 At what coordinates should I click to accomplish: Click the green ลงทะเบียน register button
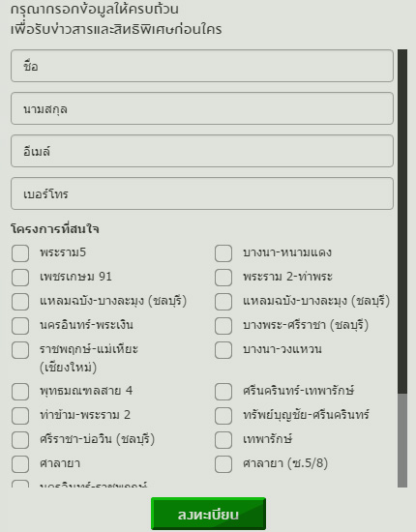(208, 514)
